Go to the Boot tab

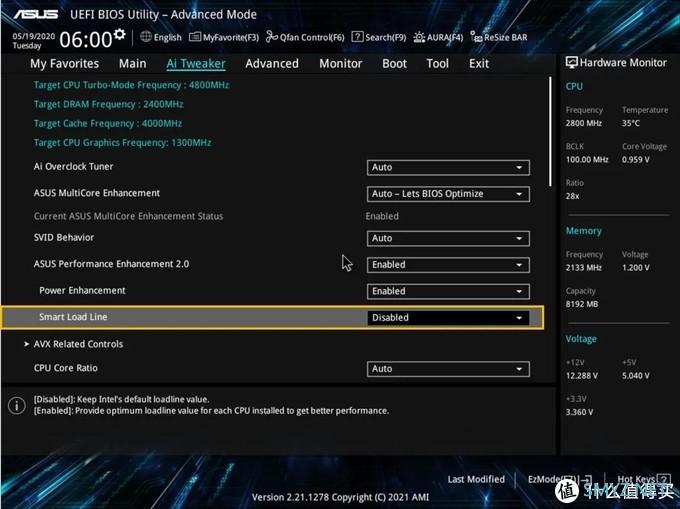click(395, 64)
